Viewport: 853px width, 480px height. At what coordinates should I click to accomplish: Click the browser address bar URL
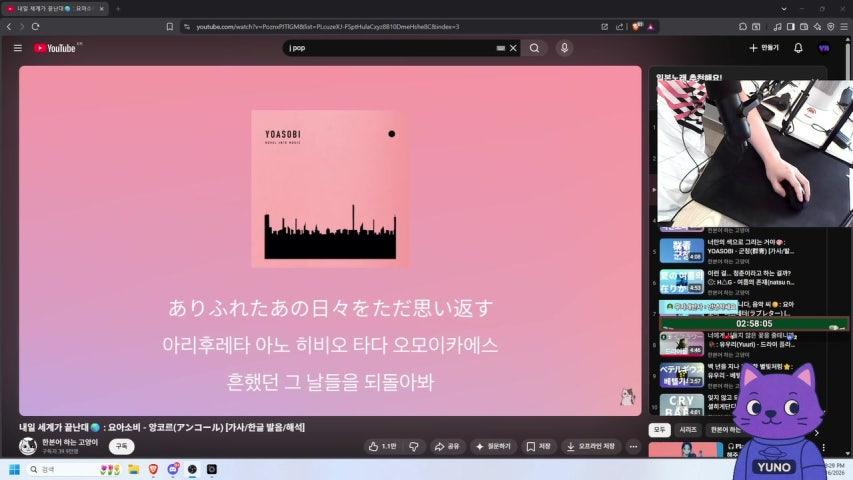pos(327,26)
